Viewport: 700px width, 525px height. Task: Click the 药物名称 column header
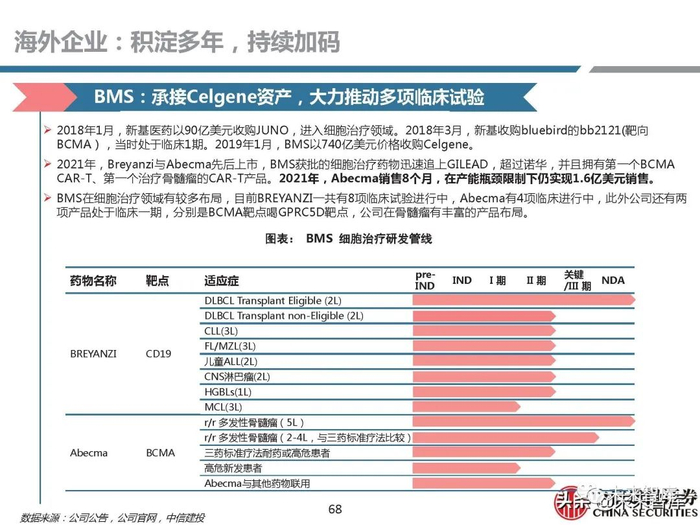point(93,281)
